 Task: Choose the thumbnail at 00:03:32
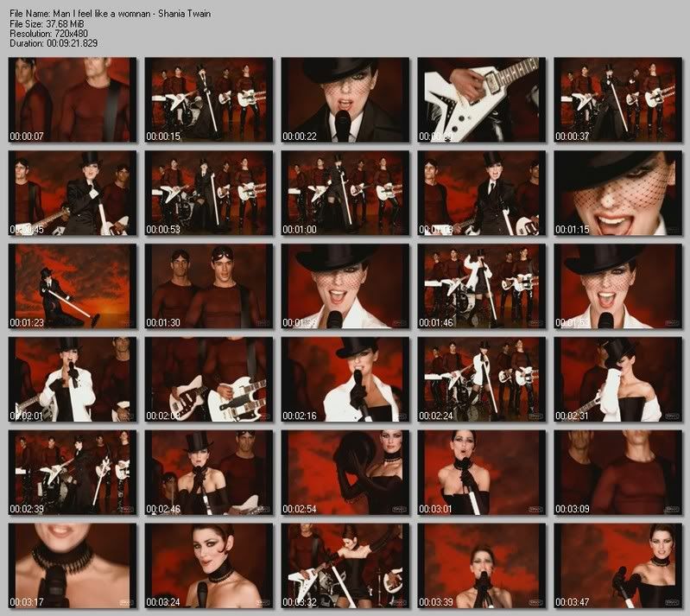coord(345,567)
